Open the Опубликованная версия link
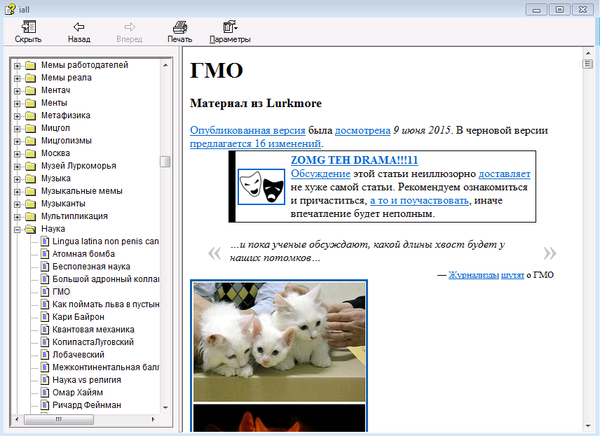The height and width of the screenshot is (436, 600). [x=248, y=131]
